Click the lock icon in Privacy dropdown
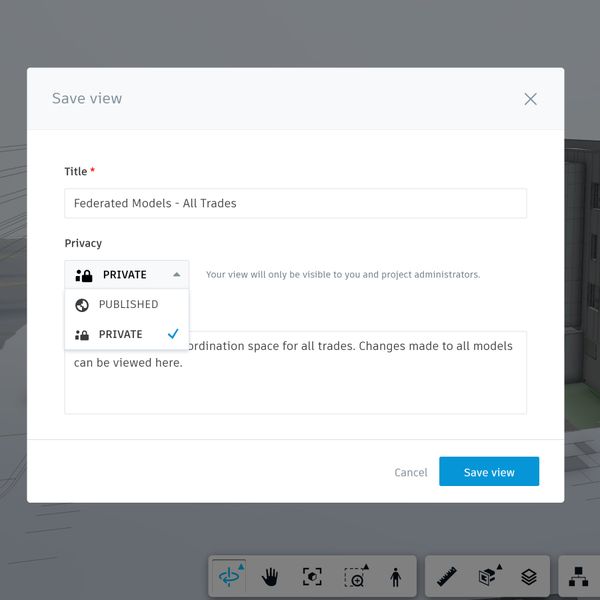 click(x=84, y=275)
